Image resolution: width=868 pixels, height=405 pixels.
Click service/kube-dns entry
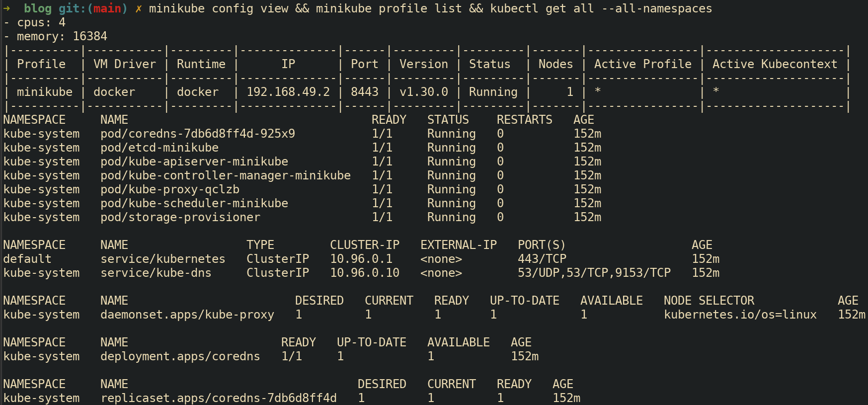[x=156, y=273]
